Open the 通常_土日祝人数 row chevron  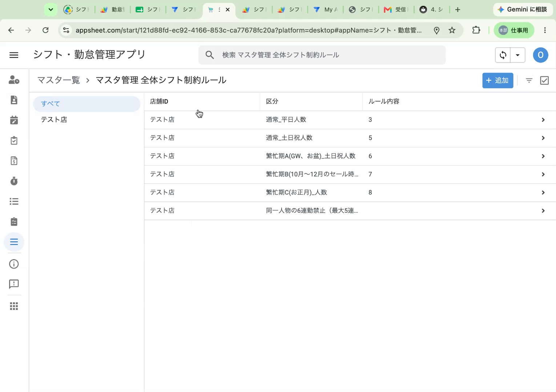pos(543,138)
